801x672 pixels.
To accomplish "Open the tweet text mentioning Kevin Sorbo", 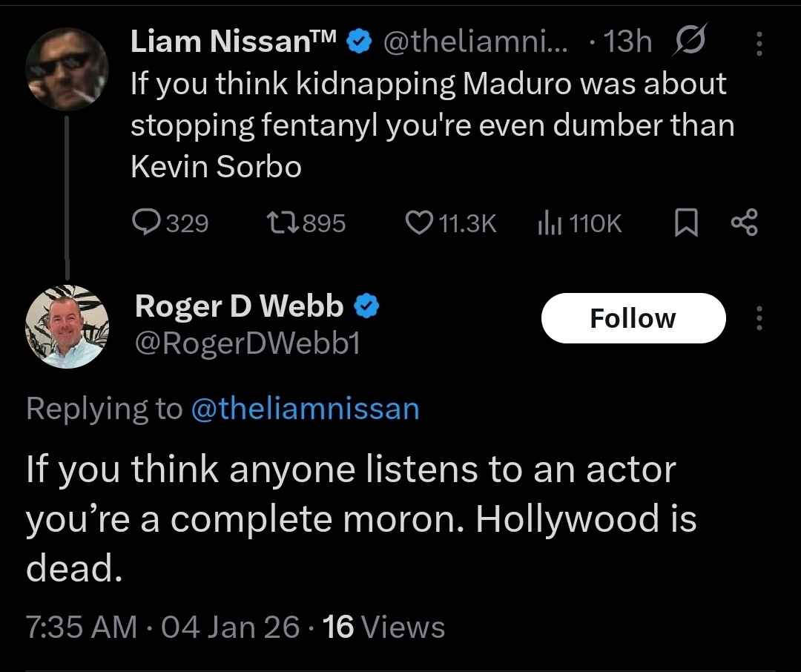I will tap(432, 125).
